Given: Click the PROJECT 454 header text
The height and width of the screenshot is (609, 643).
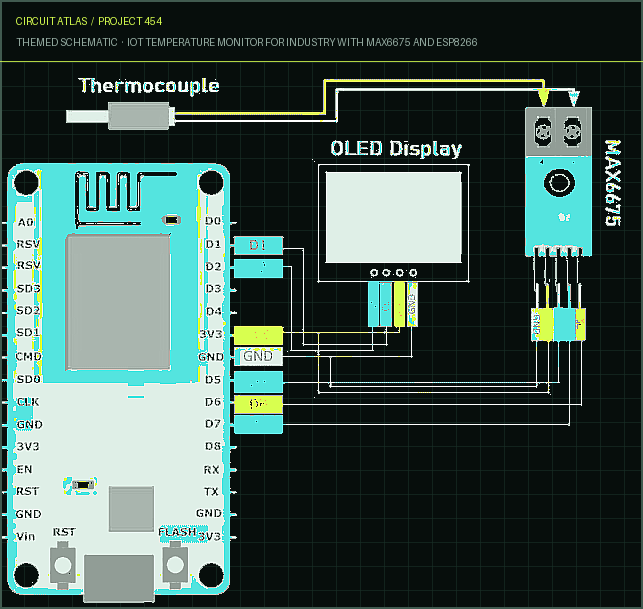Looking at the screenshot, I should (130, 21).
